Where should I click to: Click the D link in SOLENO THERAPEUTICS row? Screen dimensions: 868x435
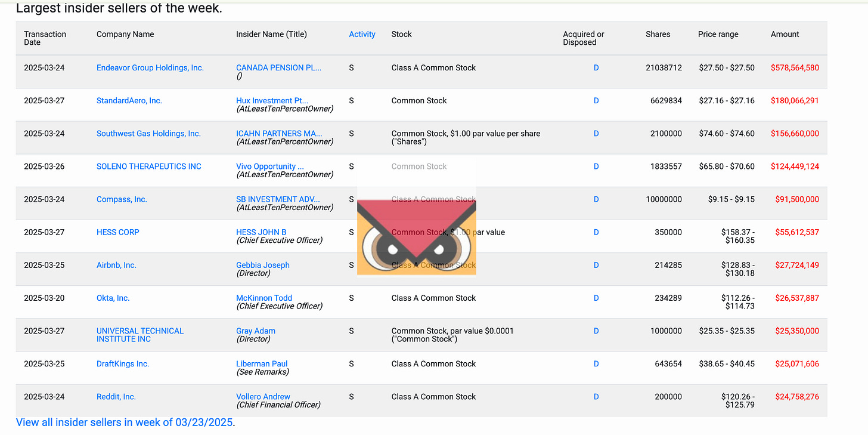[x=596, y=166]
